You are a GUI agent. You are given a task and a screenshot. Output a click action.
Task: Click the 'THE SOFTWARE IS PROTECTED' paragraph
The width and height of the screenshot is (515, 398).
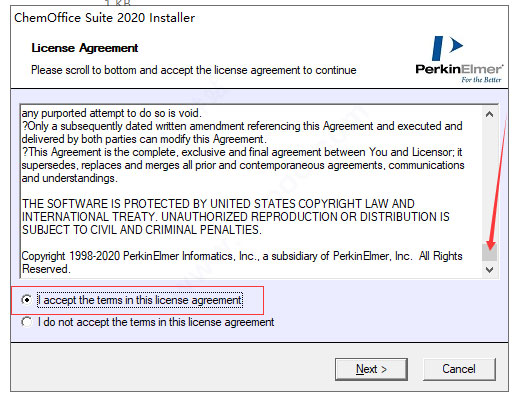click(235, 217)
